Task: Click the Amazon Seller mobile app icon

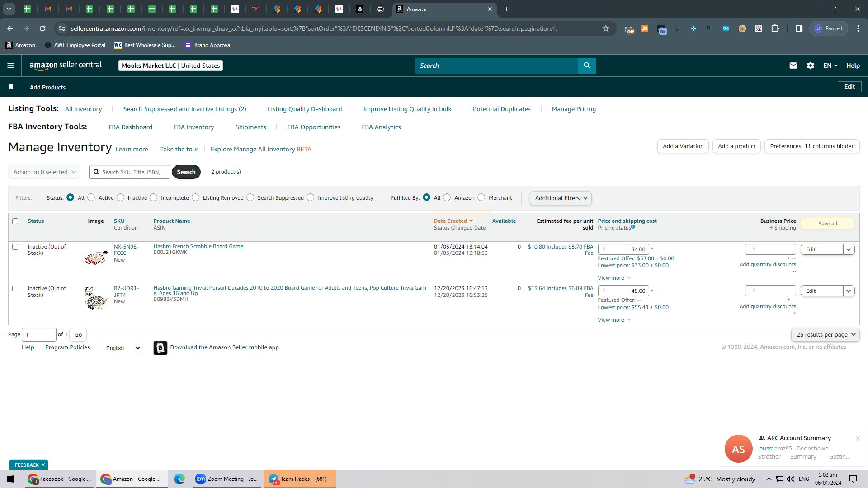Action: pos(160,347)
